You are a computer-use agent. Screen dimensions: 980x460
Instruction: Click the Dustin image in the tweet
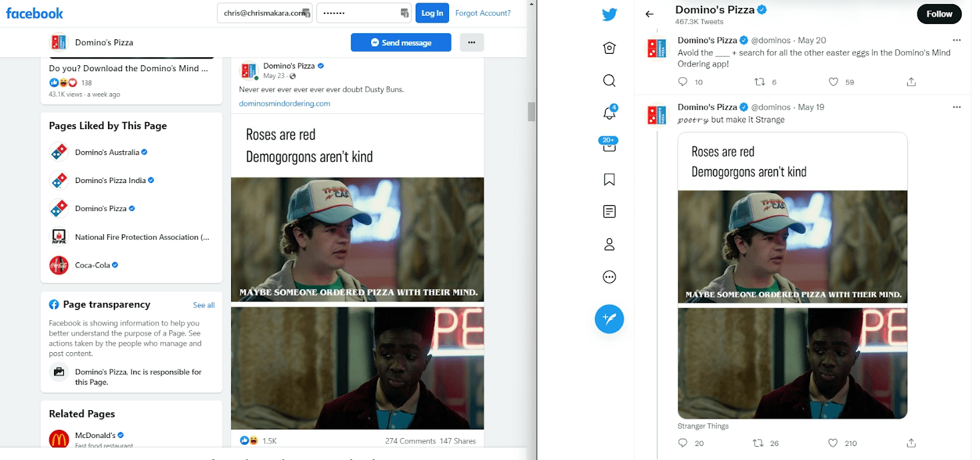coord(793,246)
